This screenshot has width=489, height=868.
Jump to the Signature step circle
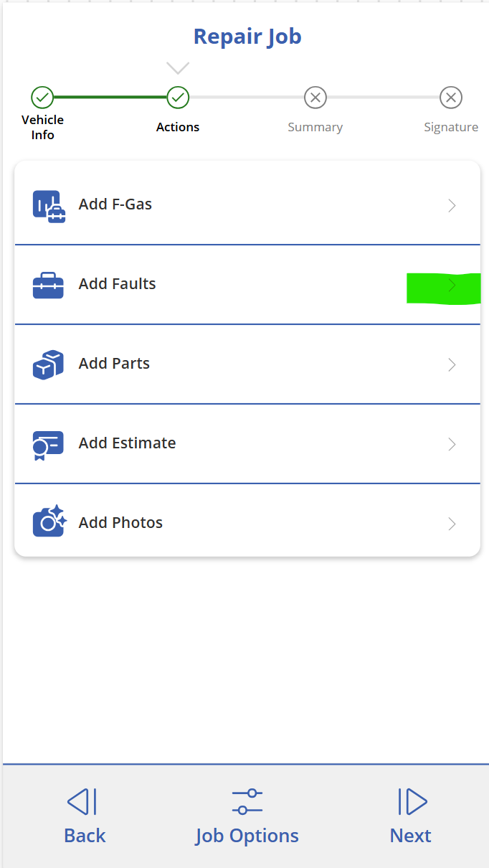click(451, 97)
